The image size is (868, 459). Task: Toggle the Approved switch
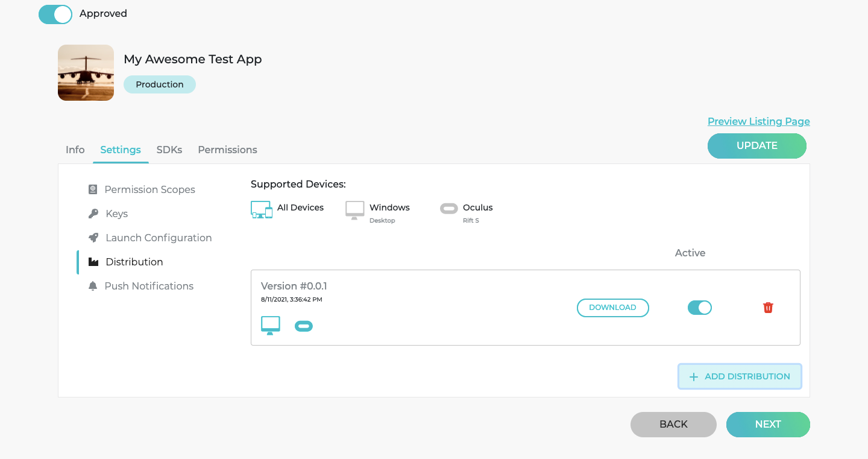click(55, 14)
